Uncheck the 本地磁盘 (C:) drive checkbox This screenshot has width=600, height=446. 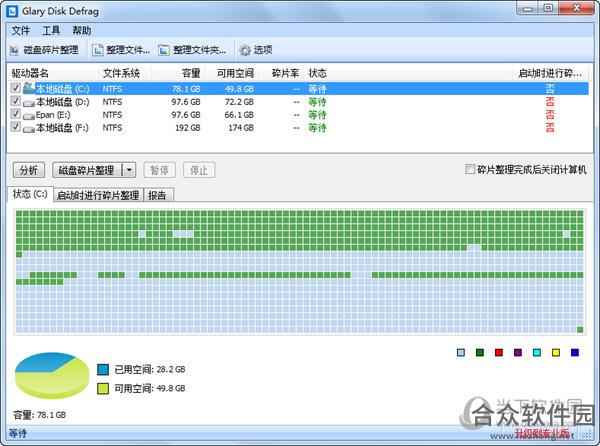(15, 88)
